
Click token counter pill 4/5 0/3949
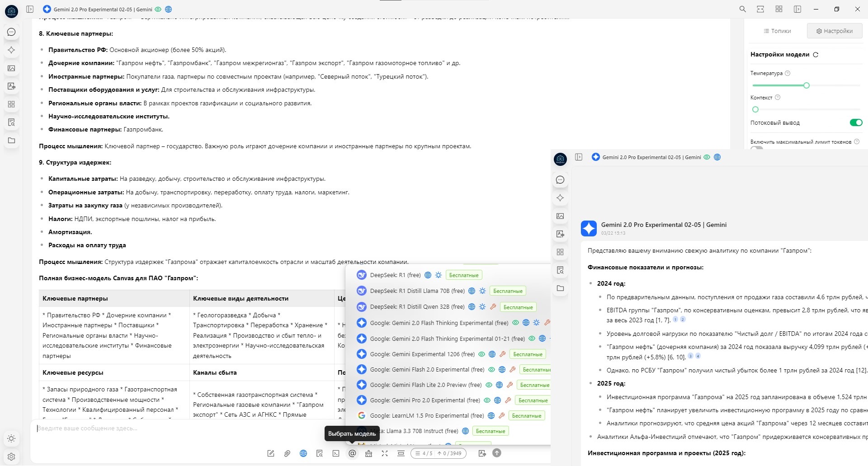[438, 453]
